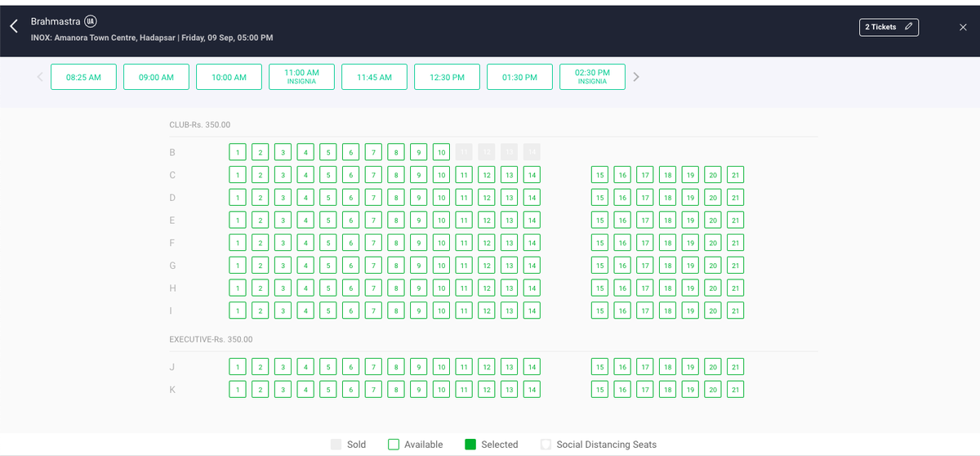
Task: Pick seat 17 in row H
Action: coord(645,288)
